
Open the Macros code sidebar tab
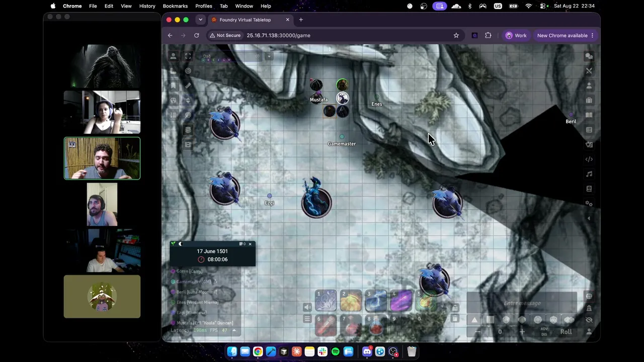click(x=589, y=159)
